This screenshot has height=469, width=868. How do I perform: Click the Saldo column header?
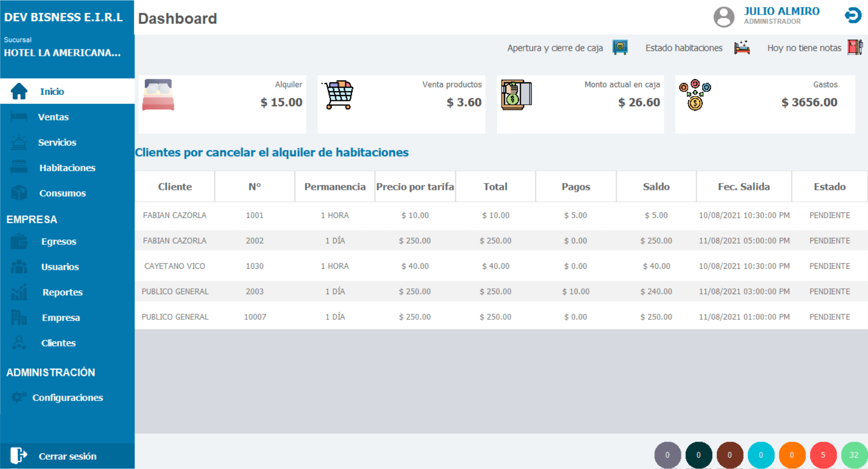[x=656, y=187]
